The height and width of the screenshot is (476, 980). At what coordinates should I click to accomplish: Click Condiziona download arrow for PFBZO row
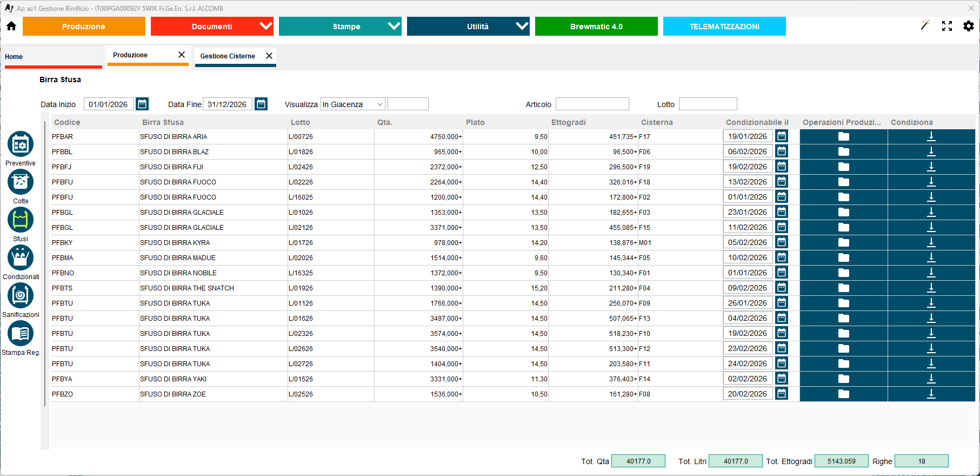click(x=931, y=394)
